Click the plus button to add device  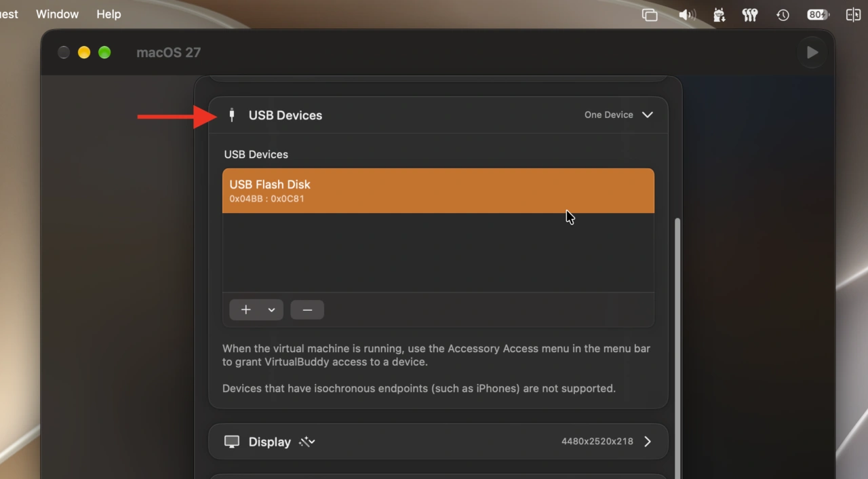(x=246, y=310)
